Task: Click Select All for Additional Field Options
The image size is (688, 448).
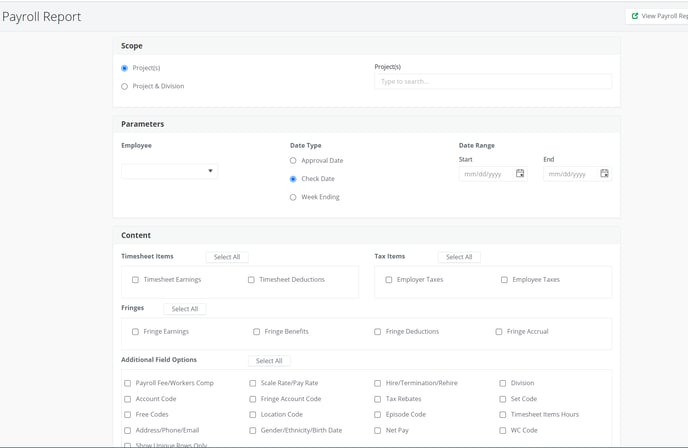Action: click(269, 361)
